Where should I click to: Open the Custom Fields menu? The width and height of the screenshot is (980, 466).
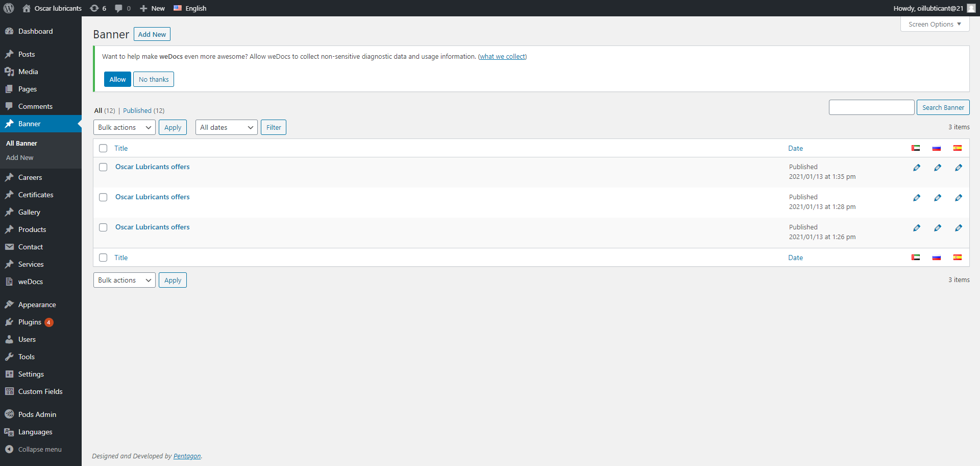pyautogui.click(x=40, y=391)
